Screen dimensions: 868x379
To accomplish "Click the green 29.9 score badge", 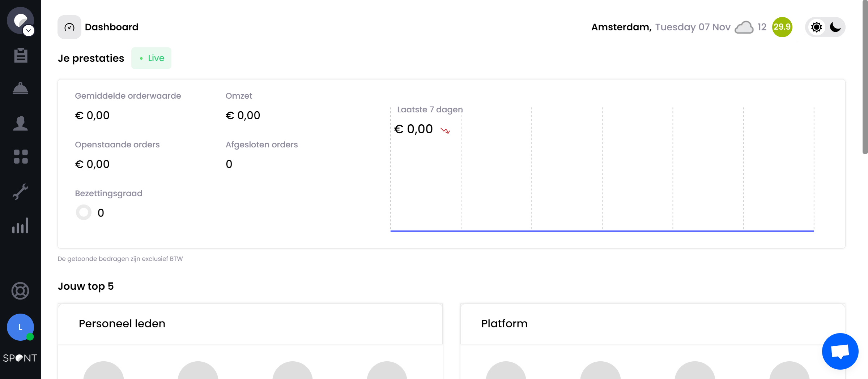I will [x=782, y=27].
